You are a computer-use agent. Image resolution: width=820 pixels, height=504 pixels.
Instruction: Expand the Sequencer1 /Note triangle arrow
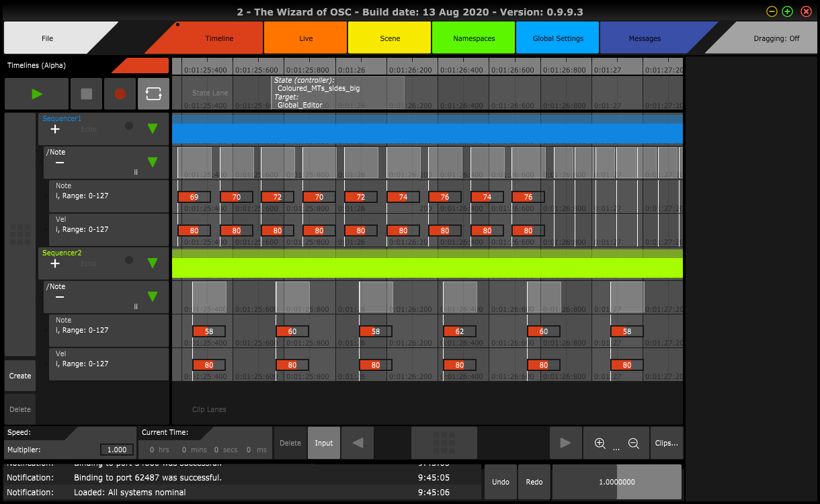coord(153,162)
